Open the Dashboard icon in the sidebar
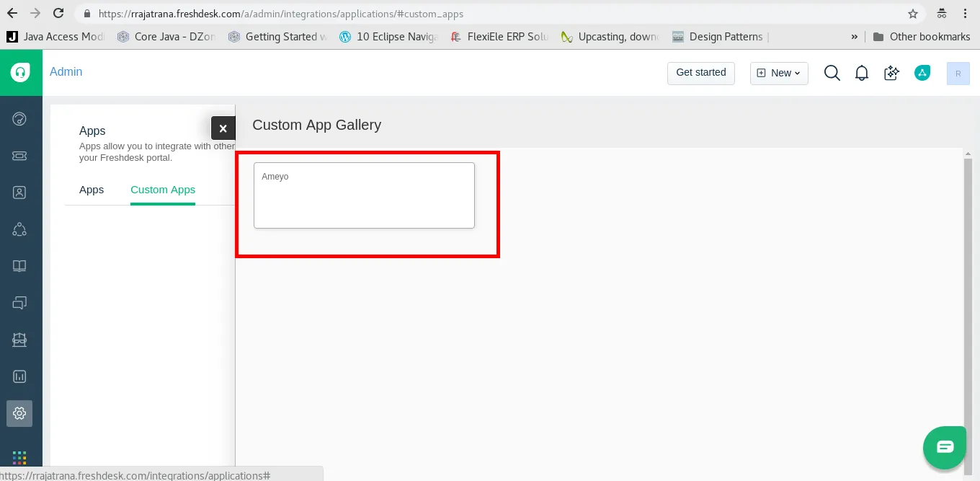 click(x=19, y=119)
